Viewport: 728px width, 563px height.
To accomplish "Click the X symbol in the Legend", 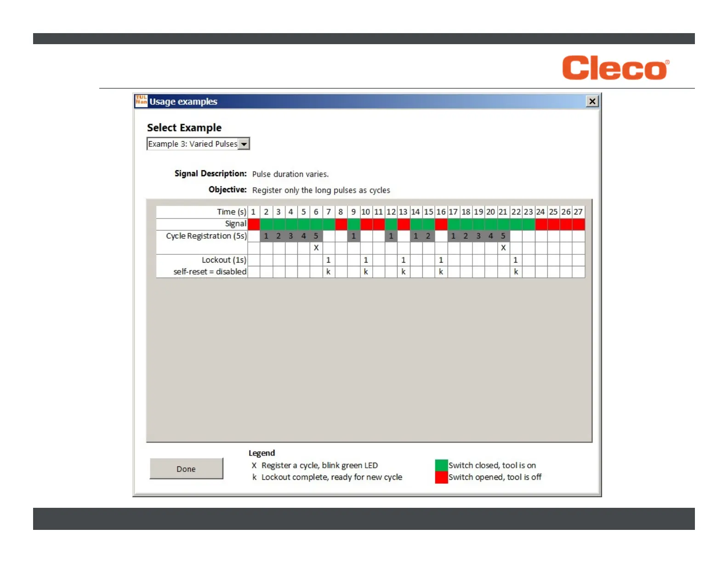I will 254,465.
